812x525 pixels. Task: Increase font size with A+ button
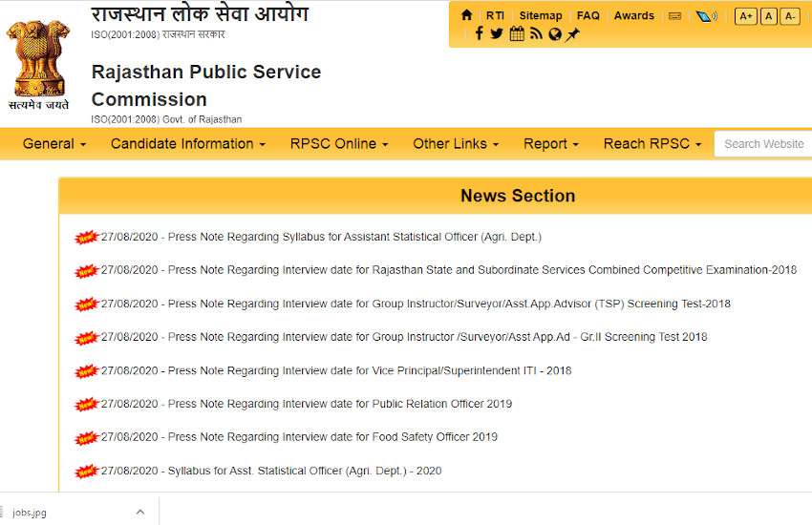(745, 16)
